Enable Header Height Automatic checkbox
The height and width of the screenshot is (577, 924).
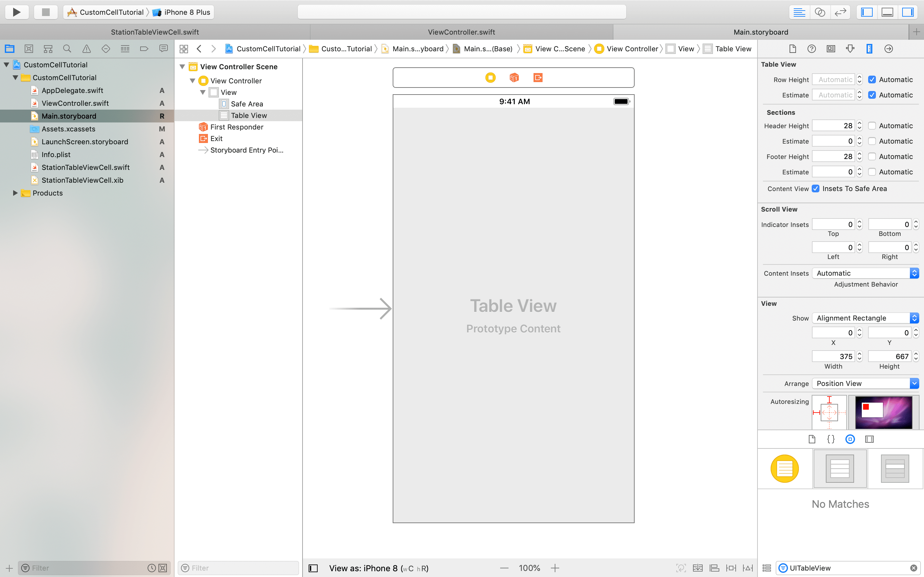(x=872, y=126)
